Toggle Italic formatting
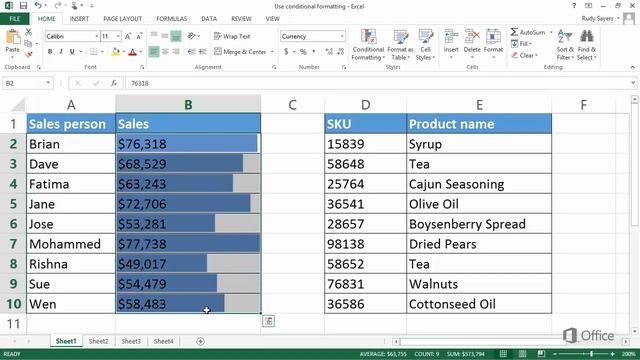640x360 pixels. pos(61,51)
